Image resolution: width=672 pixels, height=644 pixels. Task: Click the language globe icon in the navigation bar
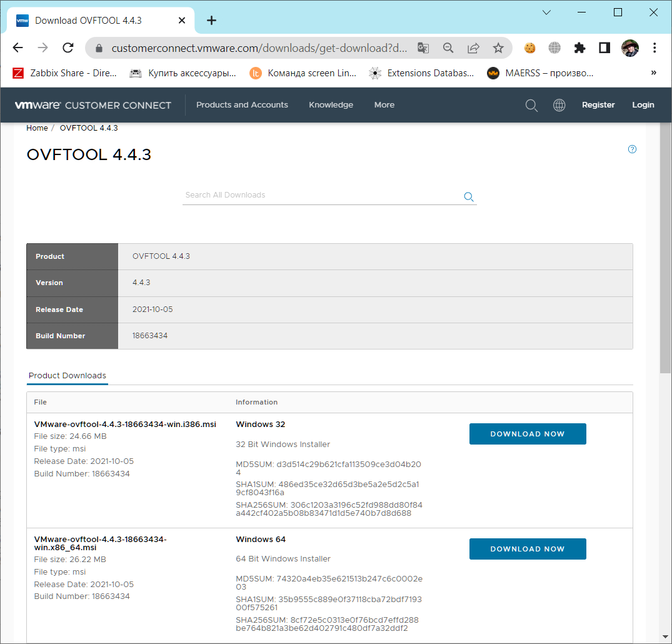[x=559, y=105]
